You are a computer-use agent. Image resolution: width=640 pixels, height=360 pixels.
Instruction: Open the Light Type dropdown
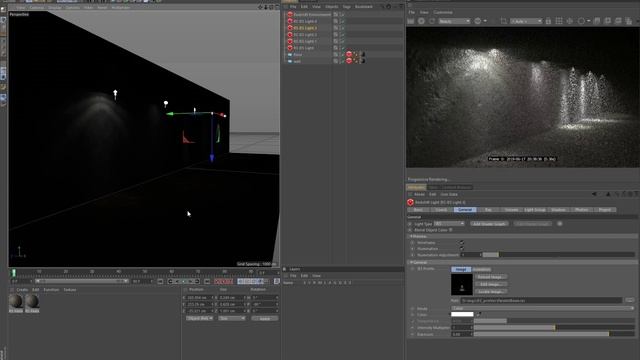[x=449, y=224]
